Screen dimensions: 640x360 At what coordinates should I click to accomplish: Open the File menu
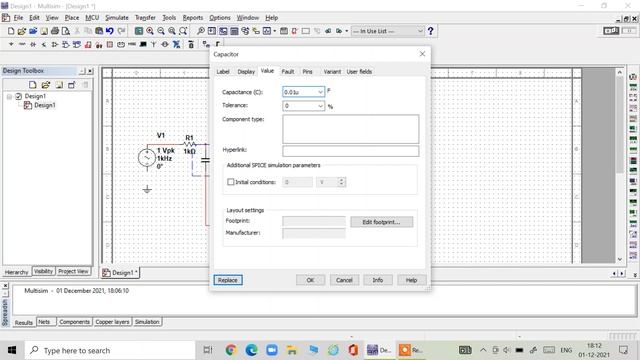click(18, 18)
